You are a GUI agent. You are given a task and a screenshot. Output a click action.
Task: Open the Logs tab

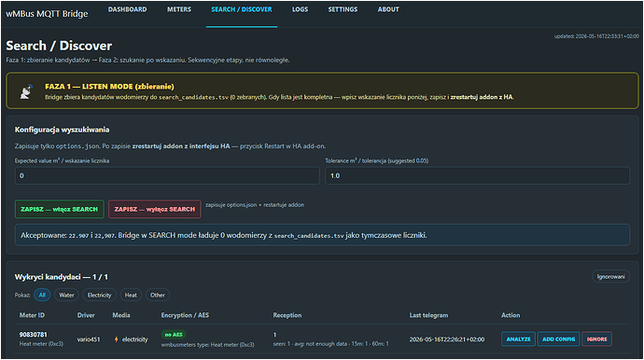pyautogui.click(x=300, y=9)
